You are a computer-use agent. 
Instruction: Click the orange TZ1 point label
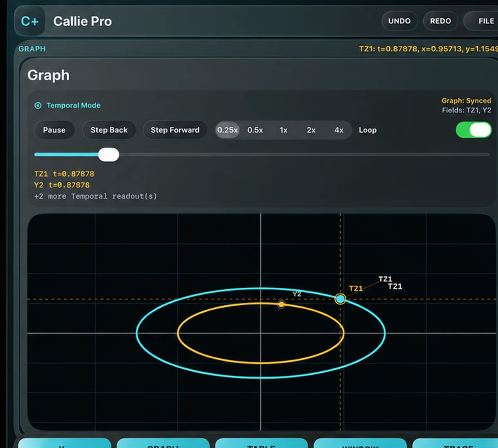point(356,288)
